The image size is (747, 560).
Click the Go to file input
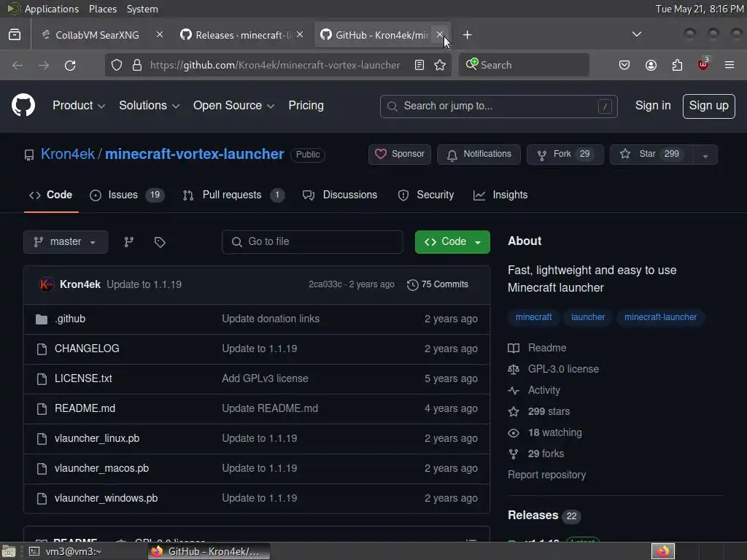point(312,242)
